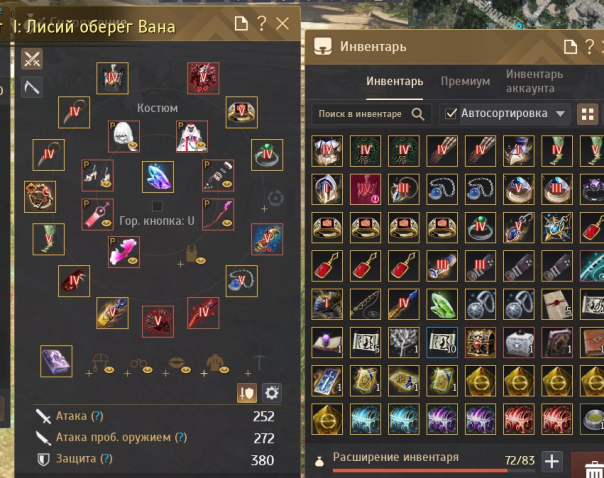Viewport: 604px width, 478px height.
Task: Select the scythe life gear icon
Action: tap(32, 87)
